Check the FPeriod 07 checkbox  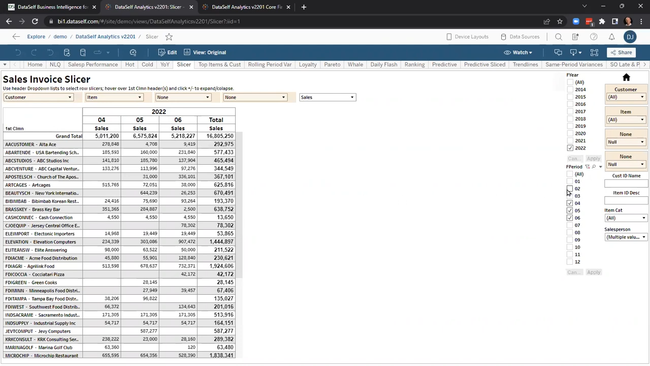(570, 225)
